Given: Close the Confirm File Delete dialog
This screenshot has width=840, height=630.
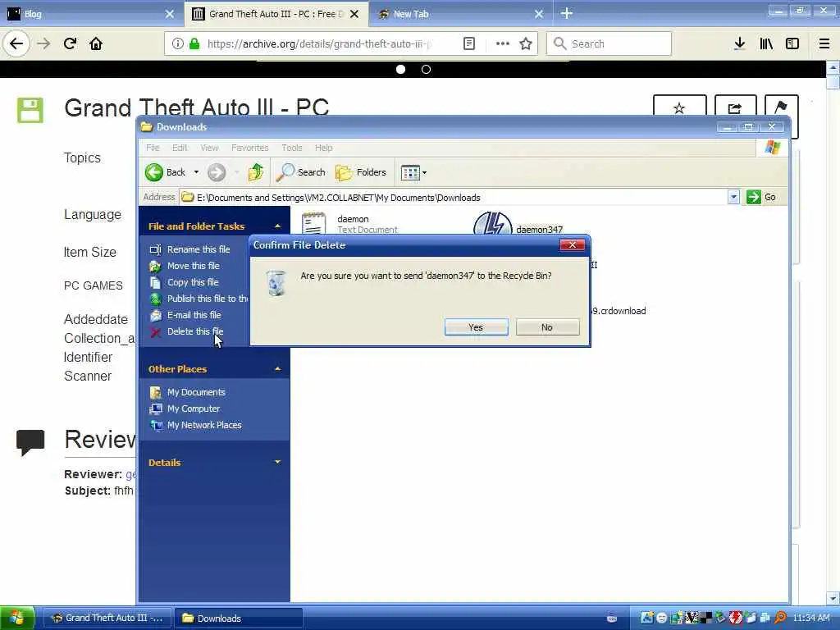Looking at the screenshot, I should click(572, 244).
